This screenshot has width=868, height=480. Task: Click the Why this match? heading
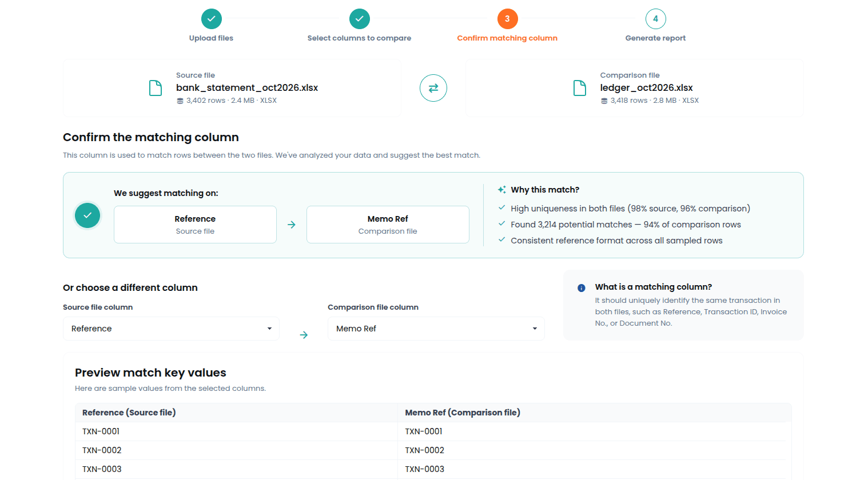click(x=545, y=190)
